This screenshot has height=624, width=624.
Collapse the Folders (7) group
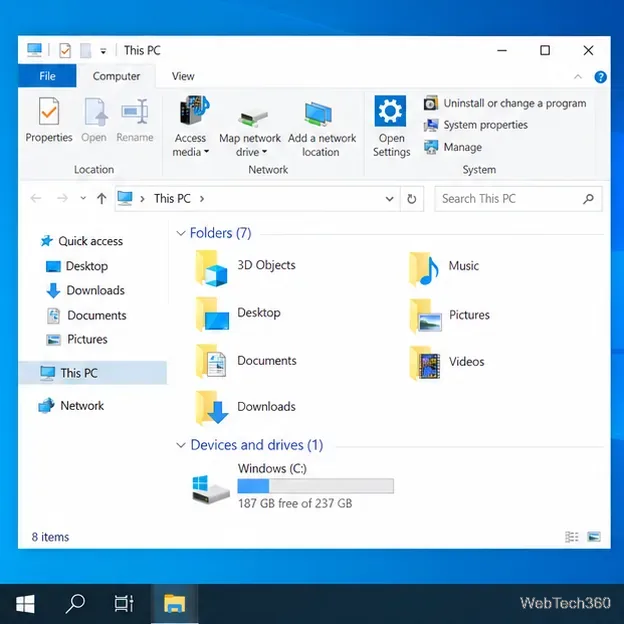coord(181,233)
